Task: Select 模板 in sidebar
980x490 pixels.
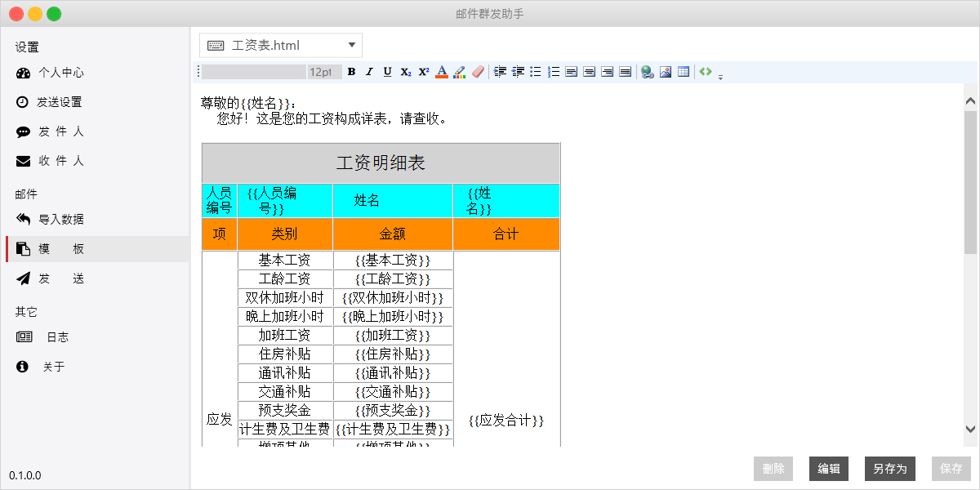Action: tap(97, 249)
